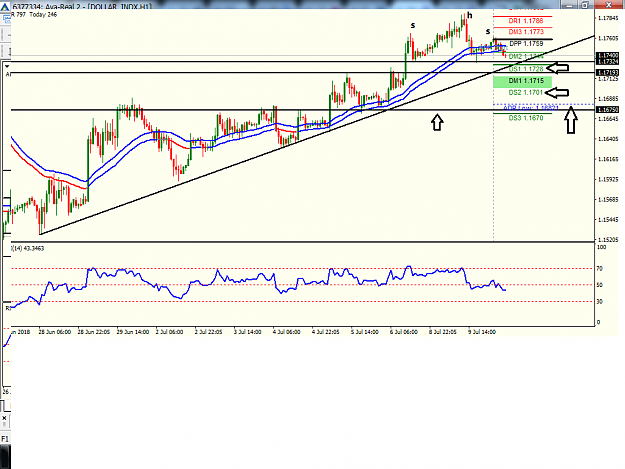
Task: Click price 1.16885 on the price scale
Action: (608, 99)
